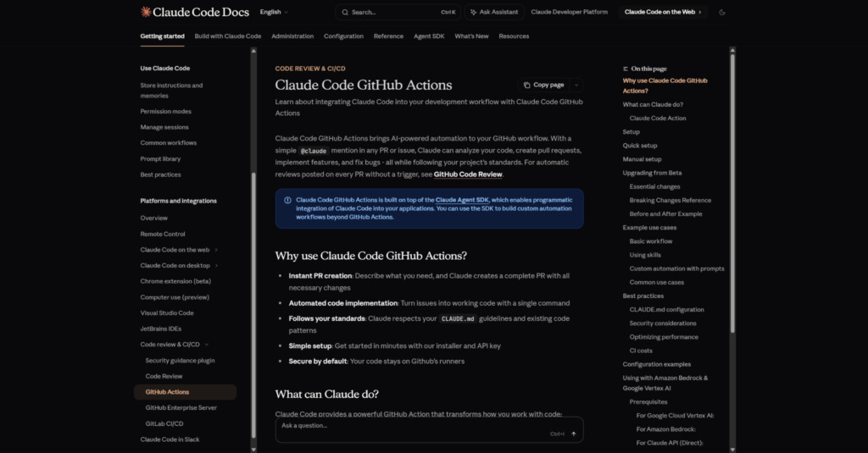Click page scrollbar up arrow at right
This screenshot has height=453, width=868.
pyautogui.click(x=732, y=50)
